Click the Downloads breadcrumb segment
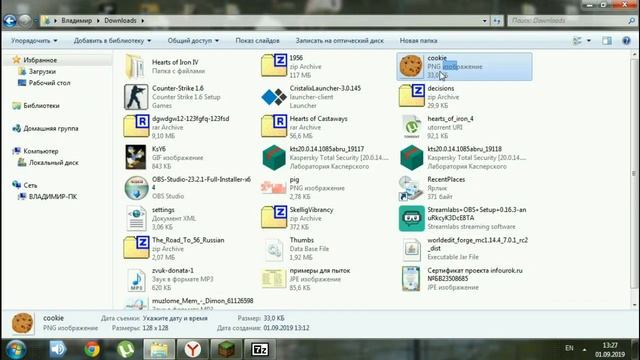Viewport: 640px width, 360px height. click(120, 20)
